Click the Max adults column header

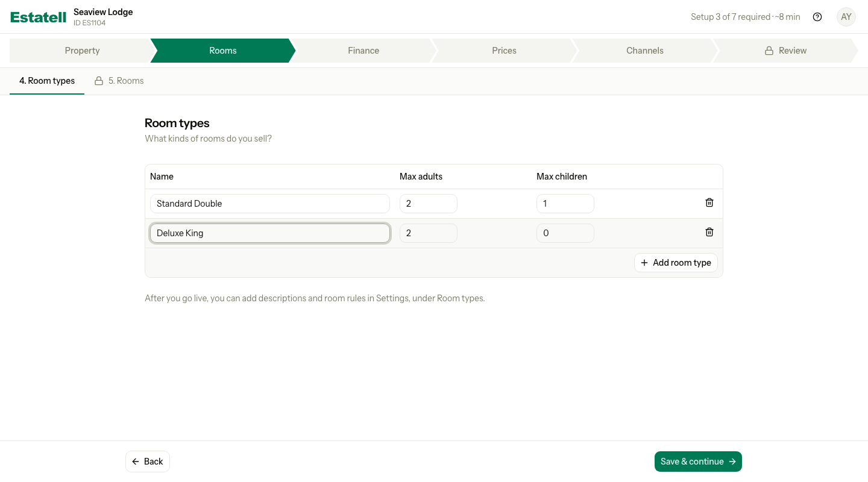pos(421,177)
